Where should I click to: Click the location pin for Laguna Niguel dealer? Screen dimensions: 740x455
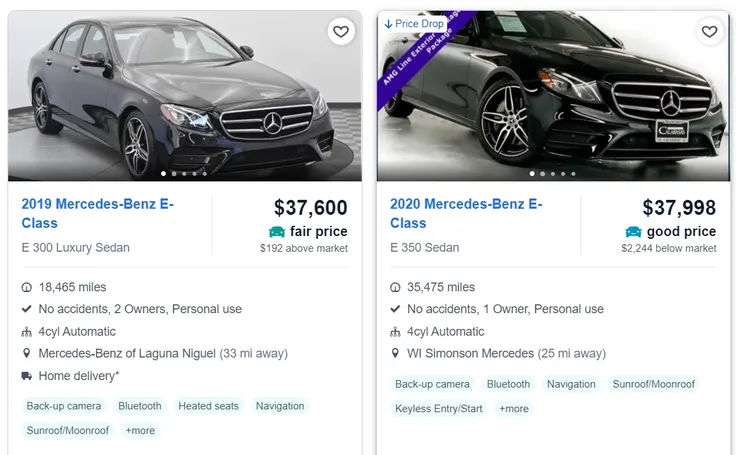click(26, 354)
